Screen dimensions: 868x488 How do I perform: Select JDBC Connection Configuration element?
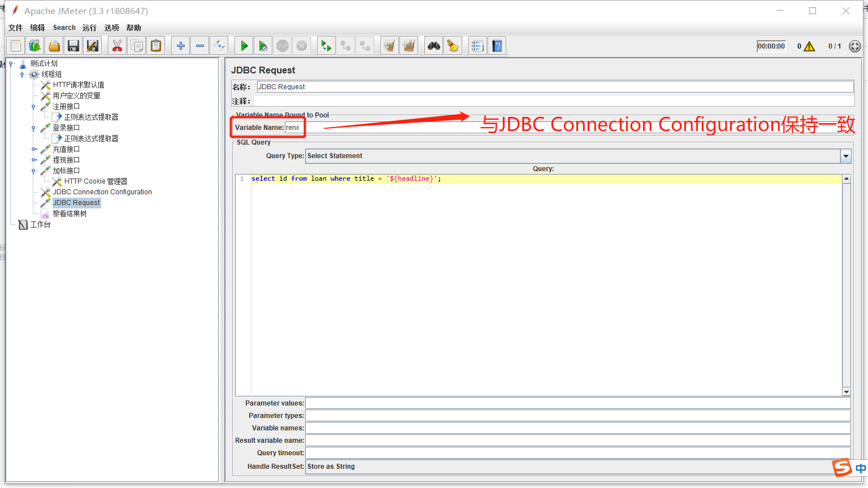102,192
